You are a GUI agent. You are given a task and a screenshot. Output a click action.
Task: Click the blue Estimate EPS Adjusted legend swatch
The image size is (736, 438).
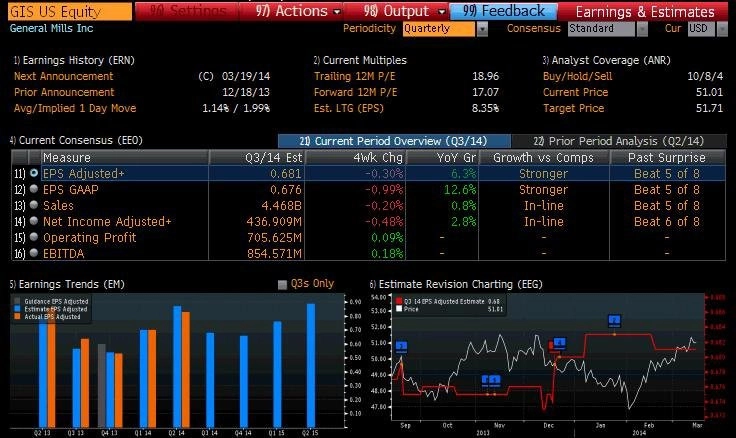point(17,309)
